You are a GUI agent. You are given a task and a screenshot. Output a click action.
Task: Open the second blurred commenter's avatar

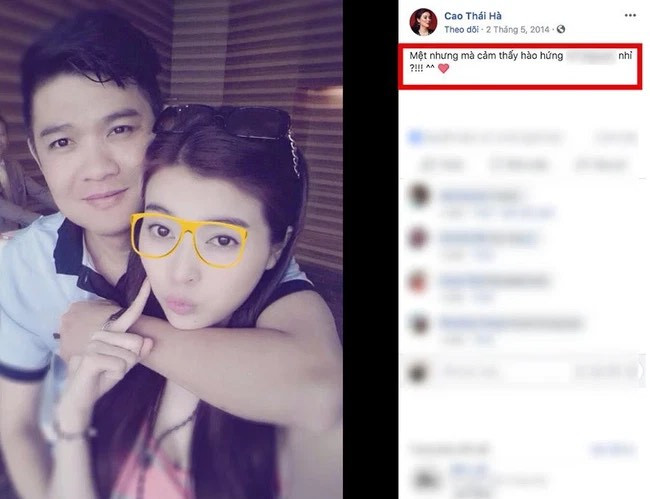418,239
